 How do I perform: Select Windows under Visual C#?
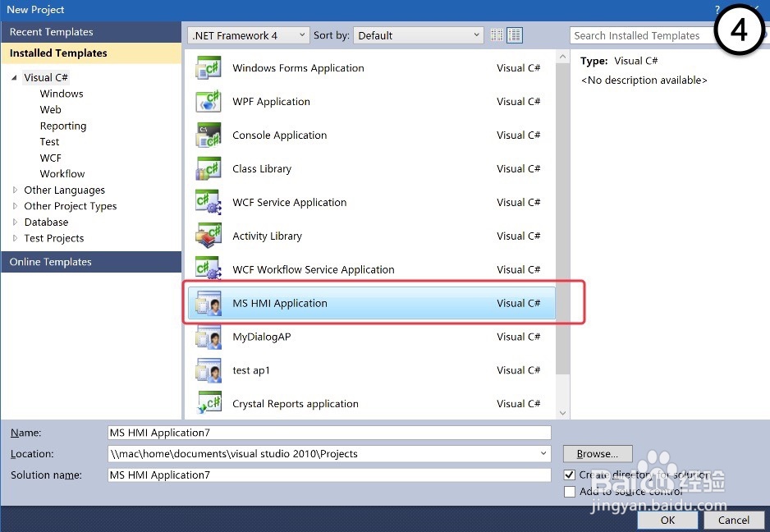click(x=62, y=94)
